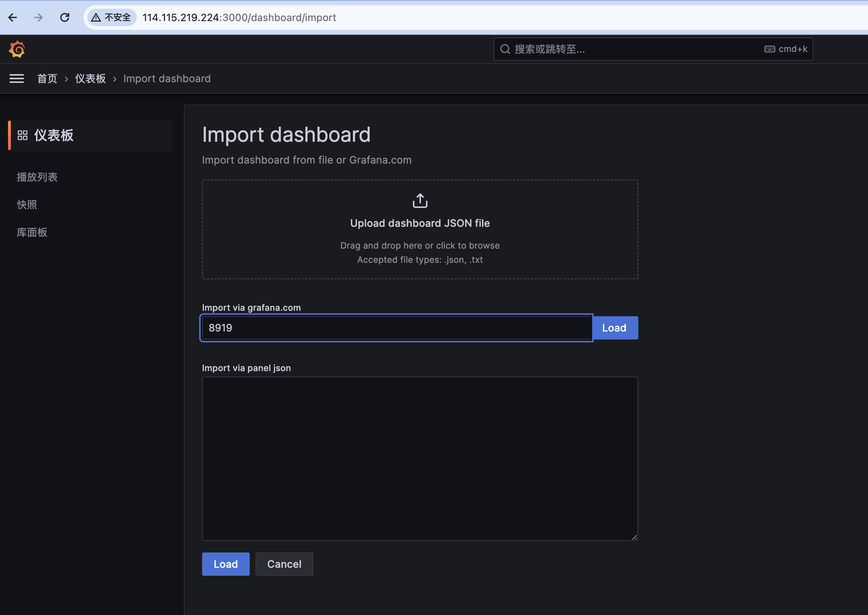The width and height of the screenshot is (868, 615).
Task: Open 快照 in the sidebar
Action: coord(27,205)
